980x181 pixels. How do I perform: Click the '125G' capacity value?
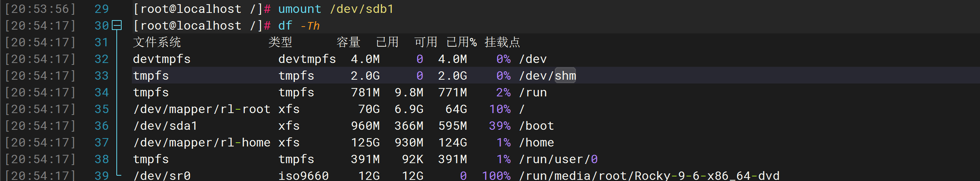(x=365, y=143)
